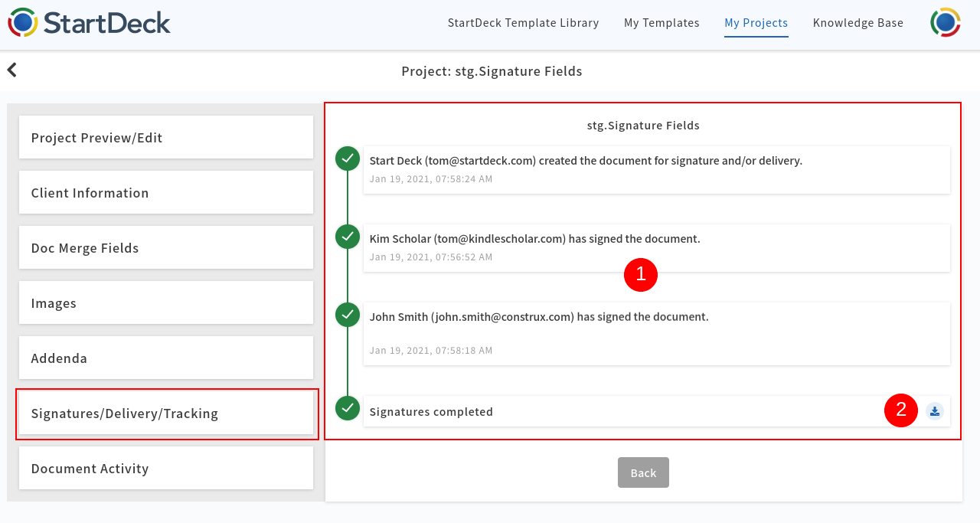
Task: Open Project Preview/Edit section
Action: [x=165, y=137]
